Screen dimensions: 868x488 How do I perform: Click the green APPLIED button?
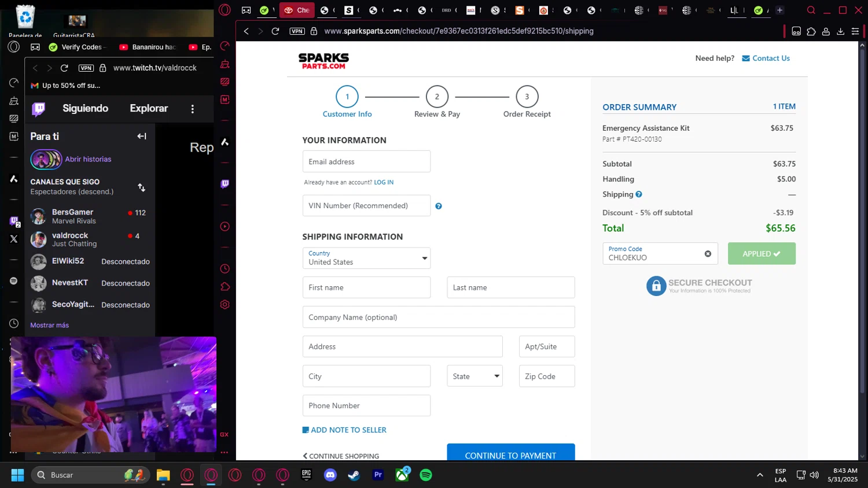tap(762, 254)
